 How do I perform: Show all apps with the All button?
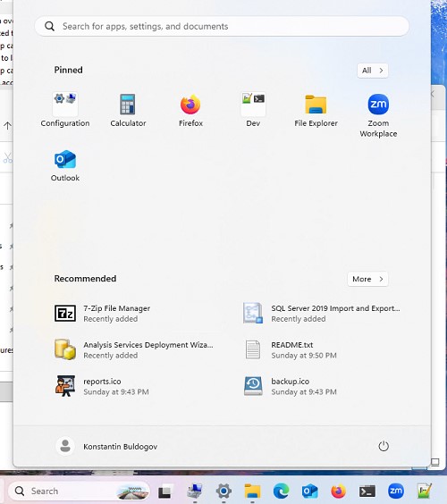pos(373,71)
